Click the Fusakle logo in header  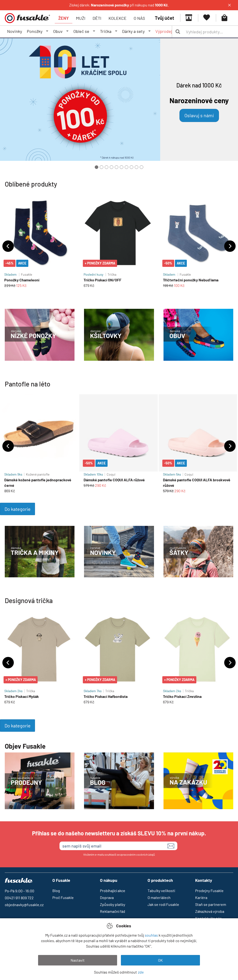[27, 18]
